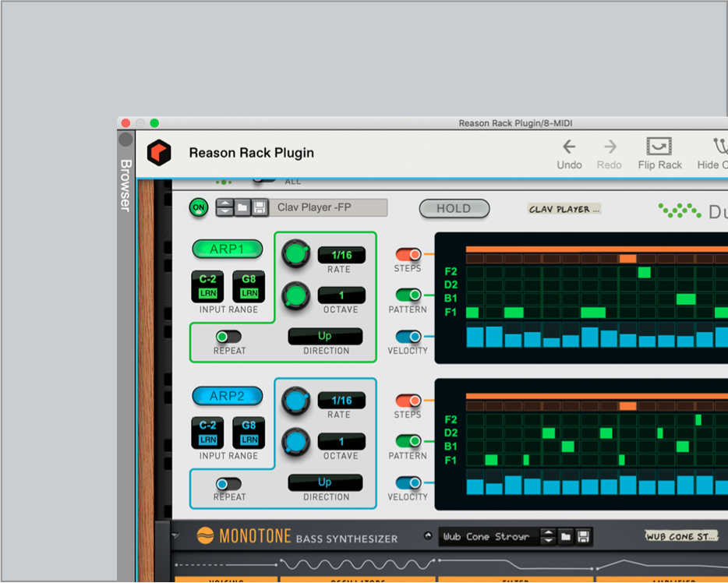Toggle ARP1 Repeat switch
The width and height of the screenshot is (728, 583).
228,337
